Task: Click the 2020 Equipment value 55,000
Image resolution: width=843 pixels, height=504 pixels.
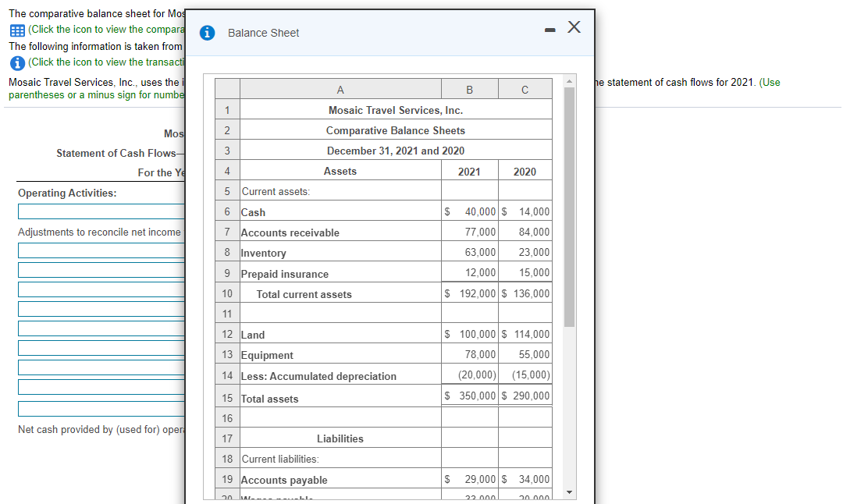Action: click(x=535, y=355)
